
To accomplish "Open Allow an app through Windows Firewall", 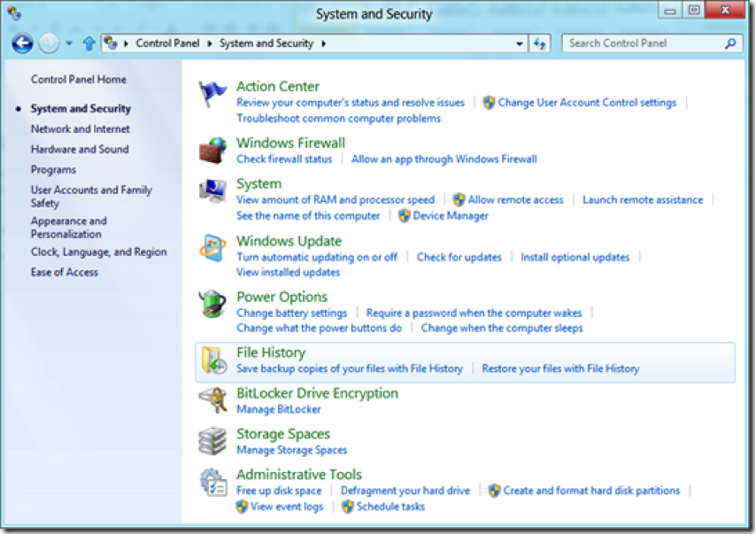I will click(x=444, y=159).
